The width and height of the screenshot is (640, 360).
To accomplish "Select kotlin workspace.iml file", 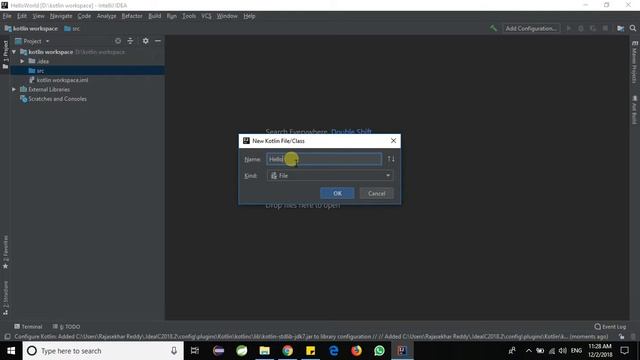I will (62, 80).
